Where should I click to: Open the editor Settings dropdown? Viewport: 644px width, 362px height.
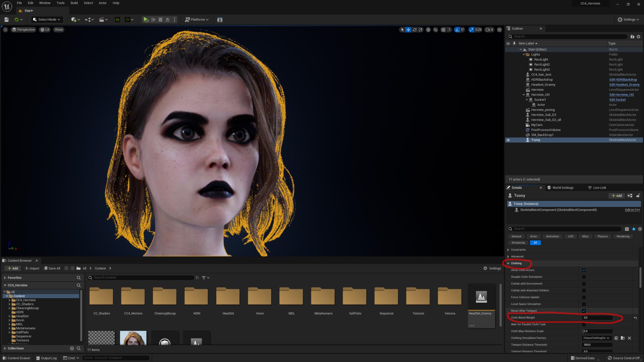coord(628,20)
